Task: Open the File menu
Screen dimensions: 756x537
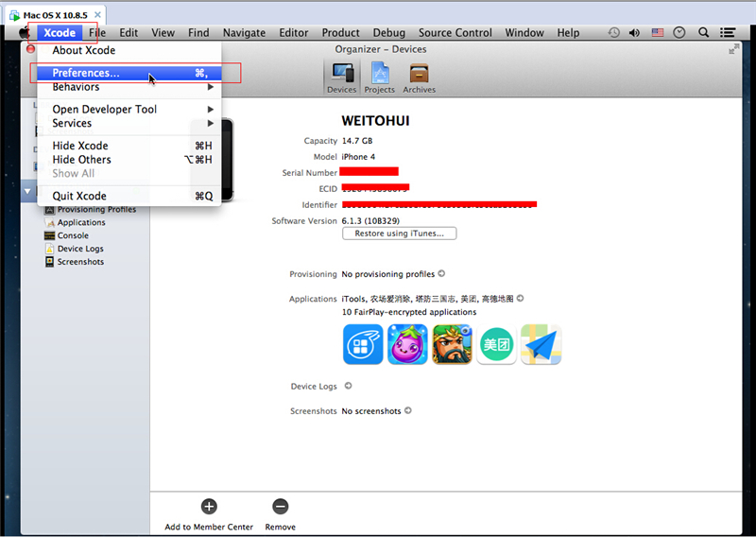Action: (x=97, y=32)
